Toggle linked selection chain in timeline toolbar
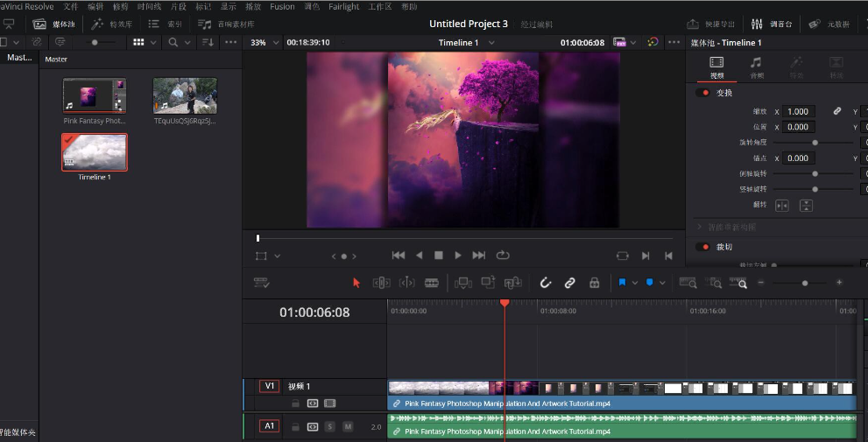The height and width of the screenshot is (442, 868). click(x=569, y=283)
